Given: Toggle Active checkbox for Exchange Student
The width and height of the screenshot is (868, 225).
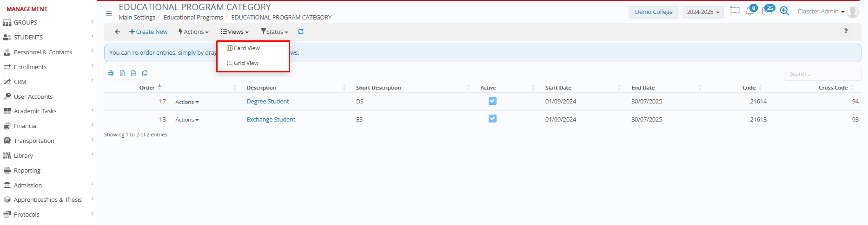Looking at the screenshot, I should tap(492, 119).
